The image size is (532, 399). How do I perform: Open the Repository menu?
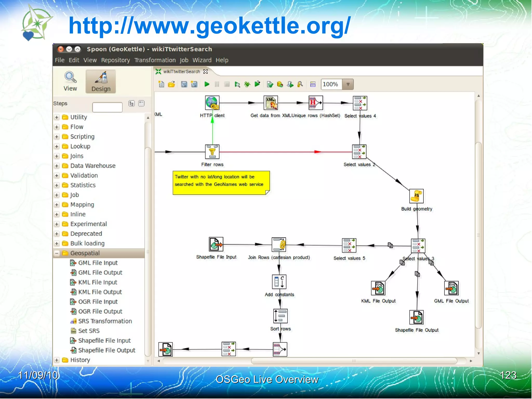115,60
